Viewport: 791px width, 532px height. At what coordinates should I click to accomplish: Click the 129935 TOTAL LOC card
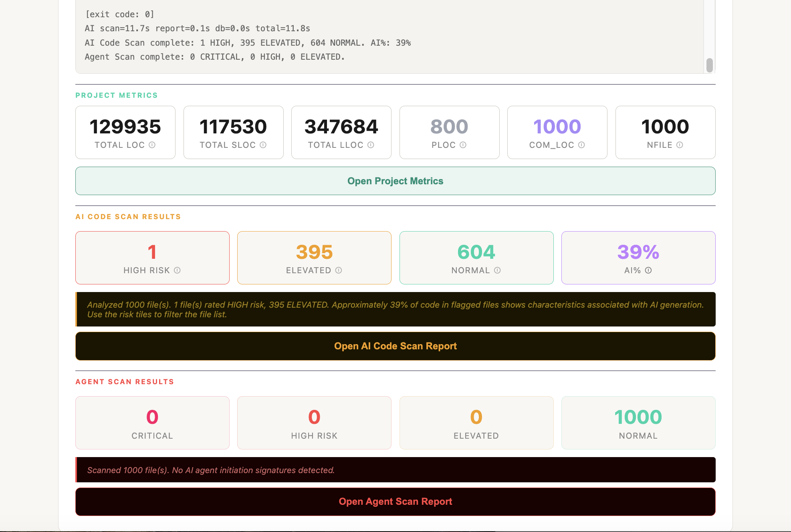125,132
